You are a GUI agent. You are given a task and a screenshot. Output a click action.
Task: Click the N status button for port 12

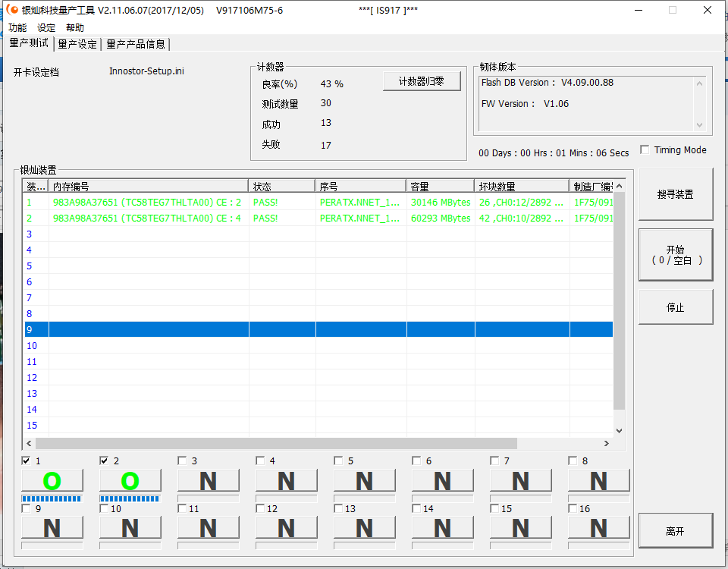[x=287, y=528]
